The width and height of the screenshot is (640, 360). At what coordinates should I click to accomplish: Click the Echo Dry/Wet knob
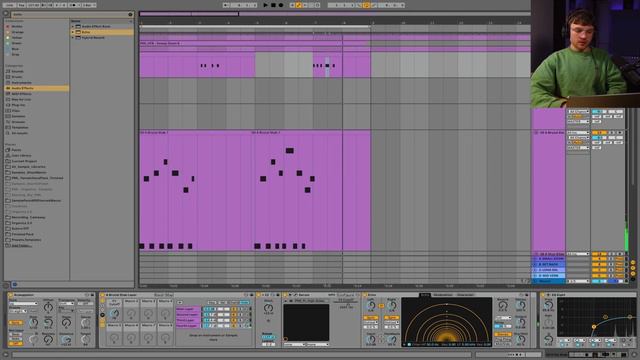(x=521, y=340)
